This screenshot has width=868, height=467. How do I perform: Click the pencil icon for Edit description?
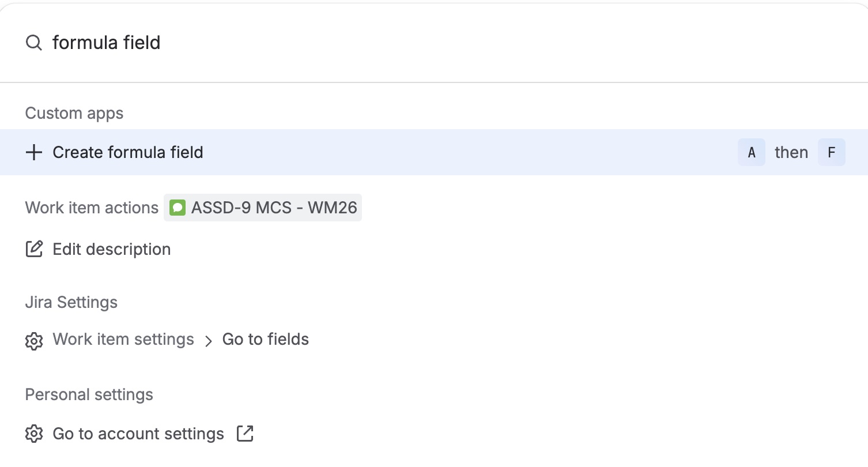tap(34, 249)
